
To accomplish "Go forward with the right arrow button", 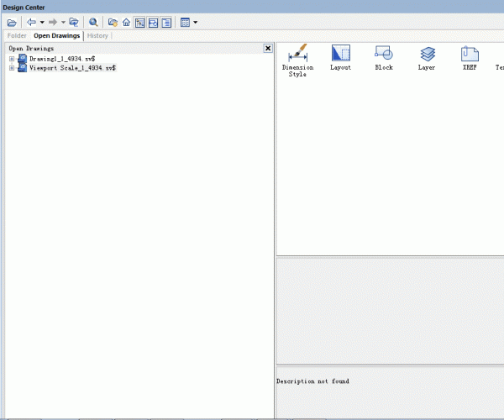I will click(x=53, y=22).
